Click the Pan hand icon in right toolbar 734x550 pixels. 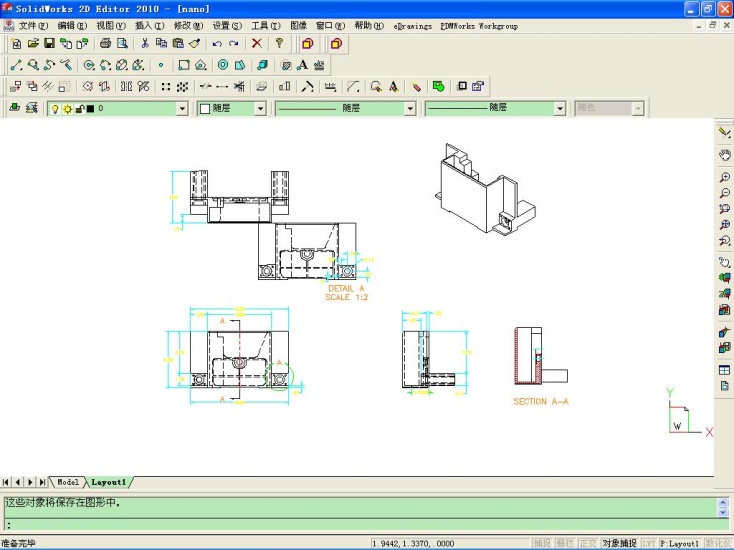725,155
